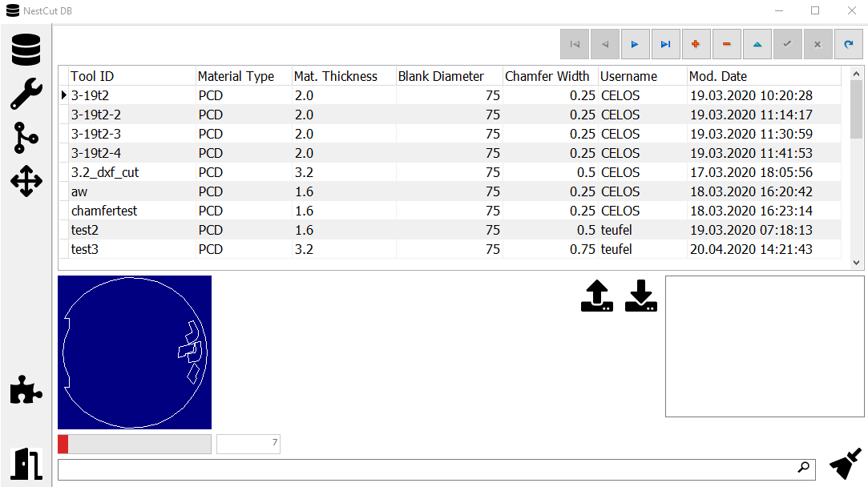
Task: Click the Username column header
Action: pos(642,76)
